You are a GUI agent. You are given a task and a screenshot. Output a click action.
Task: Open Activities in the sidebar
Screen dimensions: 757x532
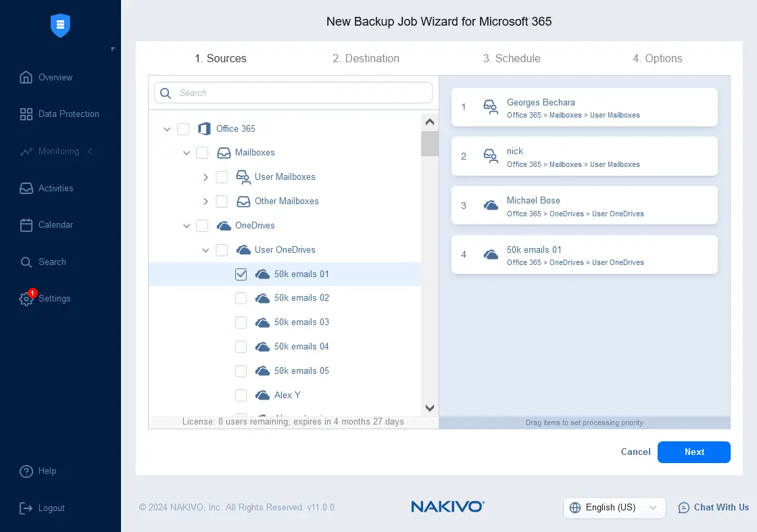[47, 189]
